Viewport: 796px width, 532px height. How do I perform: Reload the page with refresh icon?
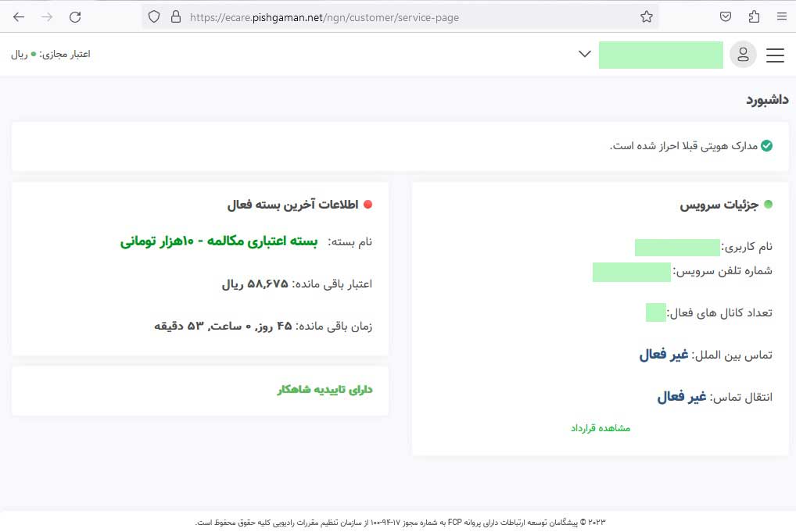(75, 16)
